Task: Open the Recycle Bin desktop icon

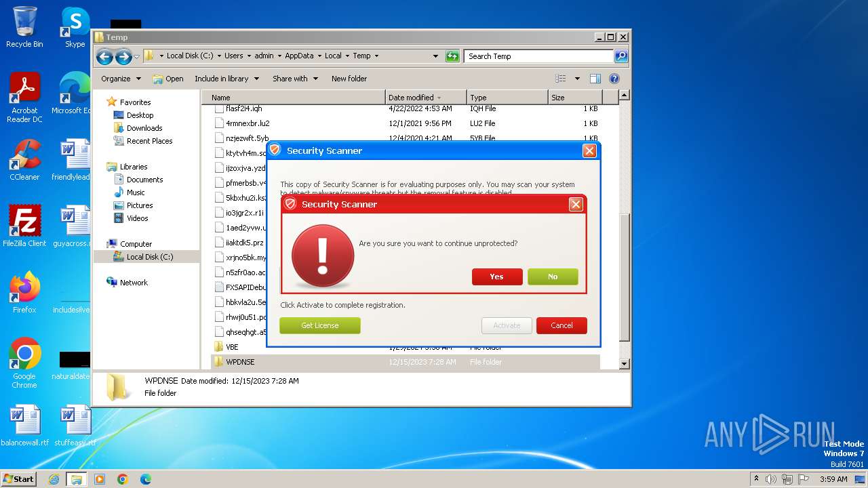Action: 24,28
